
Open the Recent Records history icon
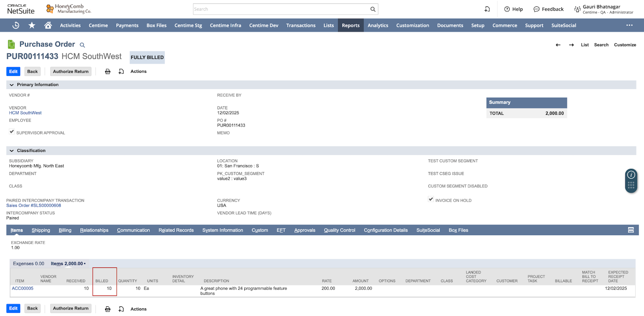[x=16, y=25]
